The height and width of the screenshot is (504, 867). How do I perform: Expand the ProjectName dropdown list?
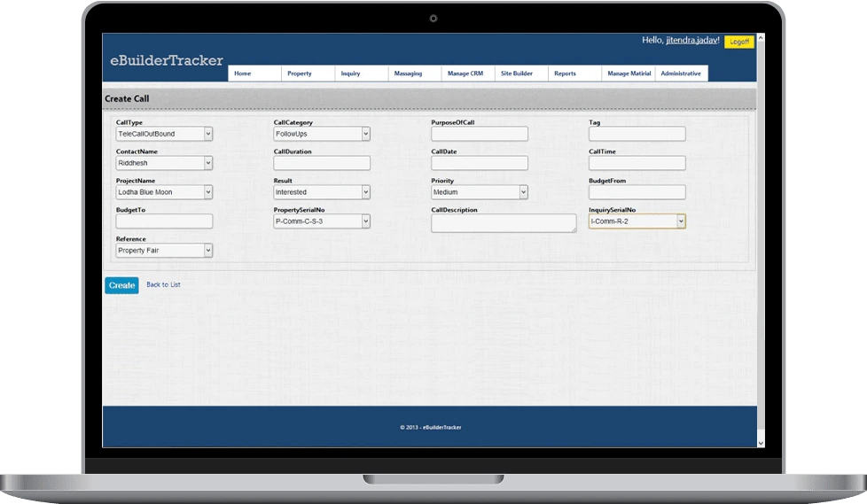(164, 192)
